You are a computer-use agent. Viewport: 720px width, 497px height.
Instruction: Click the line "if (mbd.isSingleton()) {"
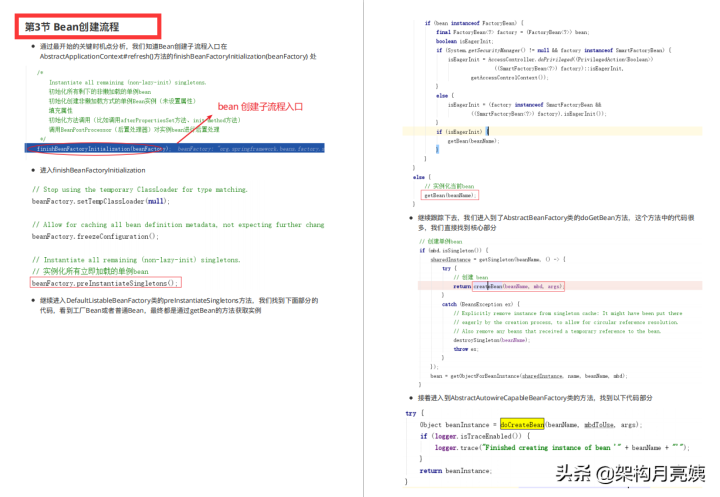tap(454, 250)
